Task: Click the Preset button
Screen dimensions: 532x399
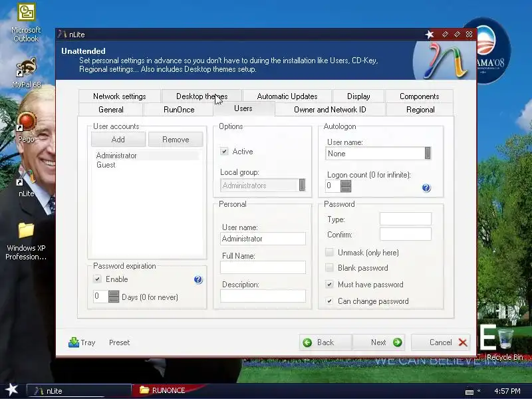Action: pos(119,342)
